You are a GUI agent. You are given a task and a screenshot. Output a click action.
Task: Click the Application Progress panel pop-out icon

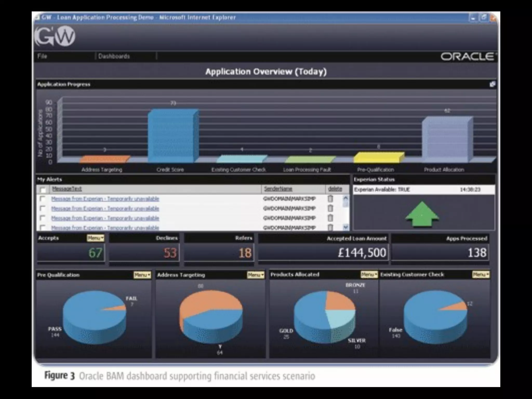click(x=492, y=84)
